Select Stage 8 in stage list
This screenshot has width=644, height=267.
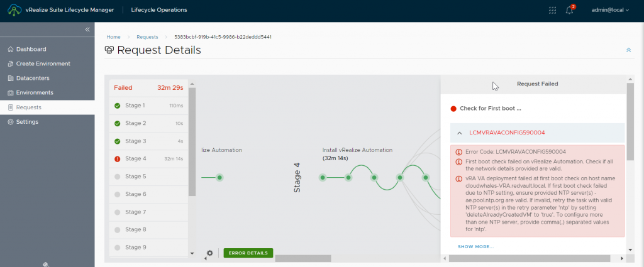tap(148, 230)
